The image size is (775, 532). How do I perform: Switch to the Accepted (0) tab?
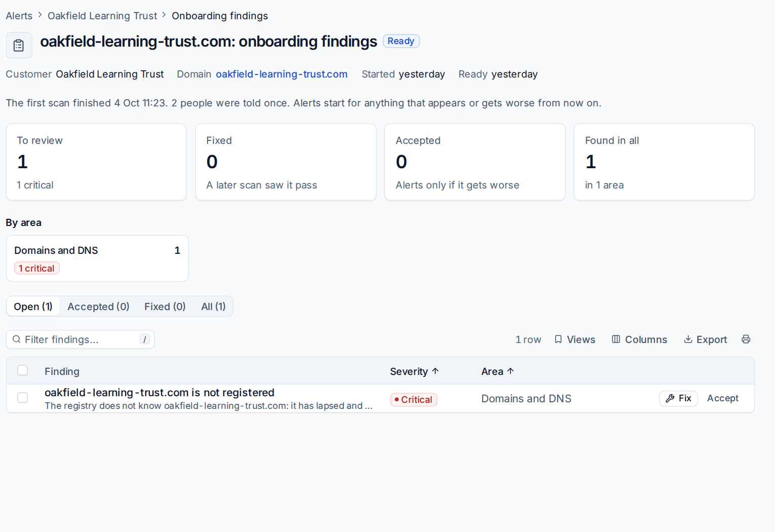pyautogui.click(x=98, y=307)
